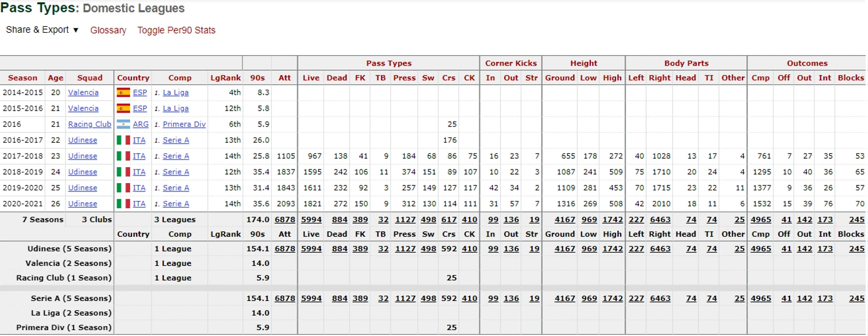Select the 2010 Right cell for 2020-2021
Image resolution: width=868 pixels, height=336 pixels.
[660, 203]
